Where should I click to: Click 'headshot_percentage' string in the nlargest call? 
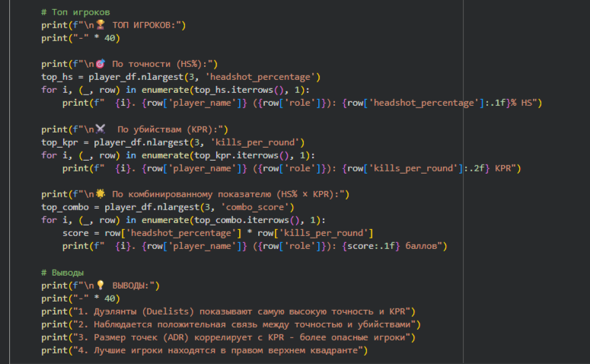tap(260, 77)
